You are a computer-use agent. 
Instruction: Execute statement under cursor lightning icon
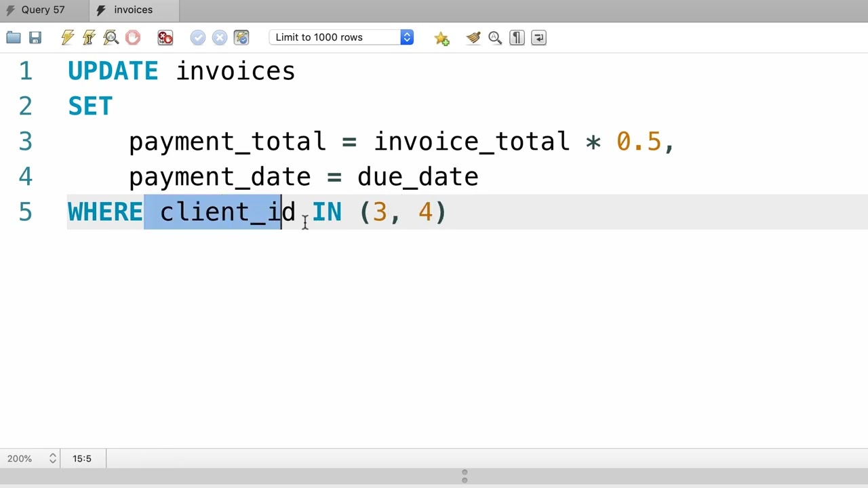tap(89, 38)
